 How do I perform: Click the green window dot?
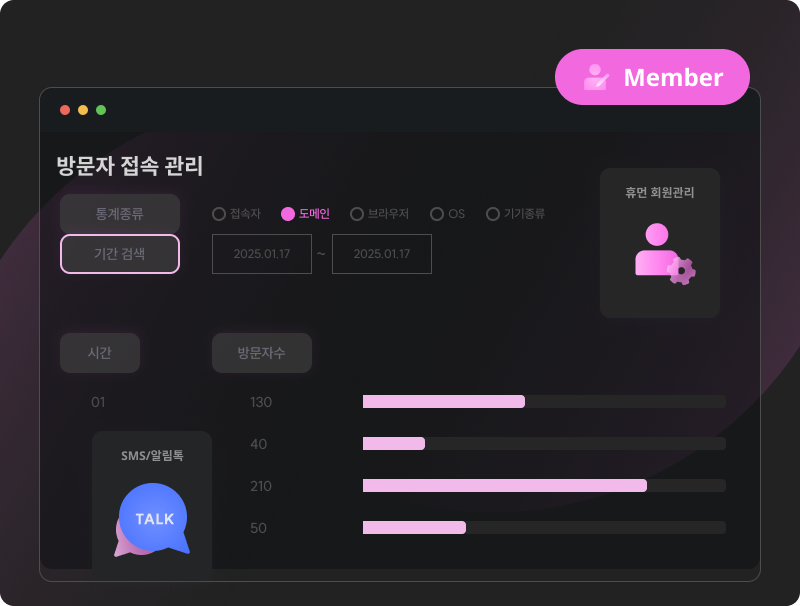(x=101, y=110)
